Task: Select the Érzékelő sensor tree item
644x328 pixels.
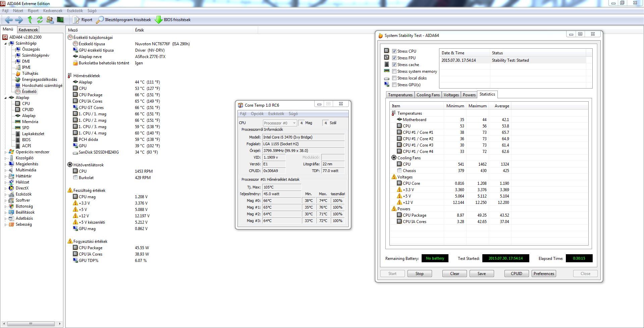Action: pos(29,92)
